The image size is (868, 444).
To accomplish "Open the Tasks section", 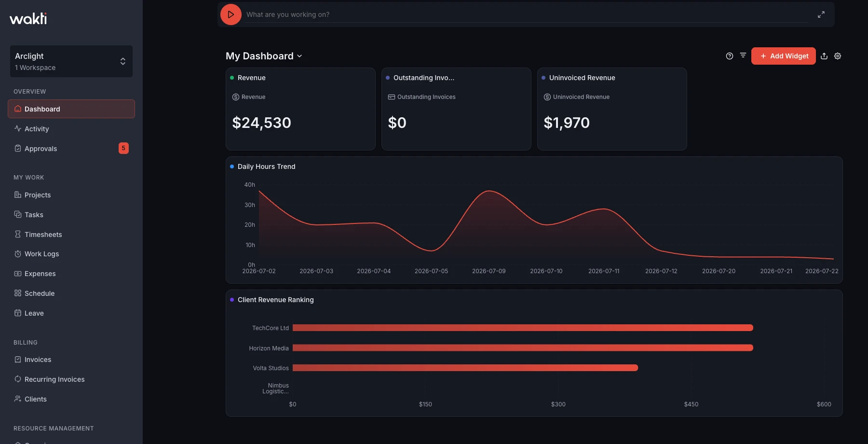I will 71,215.
